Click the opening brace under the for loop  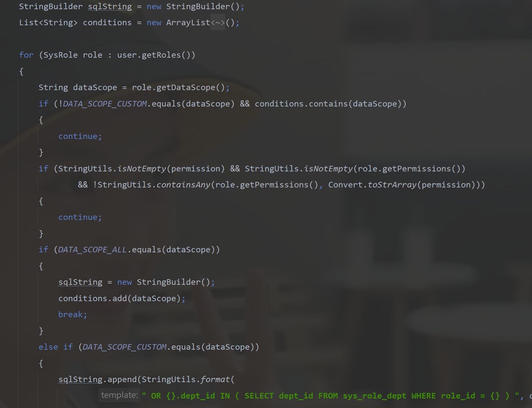tap(21, 71)
